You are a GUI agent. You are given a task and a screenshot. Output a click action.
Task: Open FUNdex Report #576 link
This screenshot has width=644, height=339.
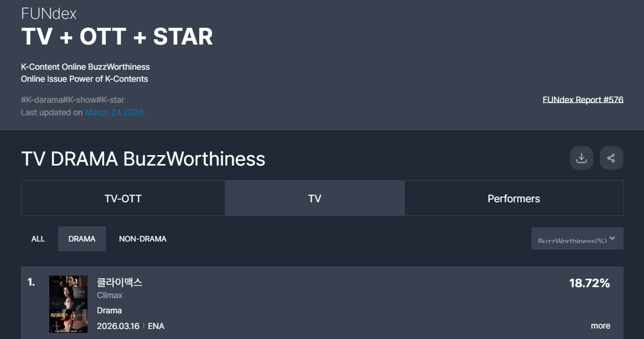pyautogui.click(x=583, y=100)
